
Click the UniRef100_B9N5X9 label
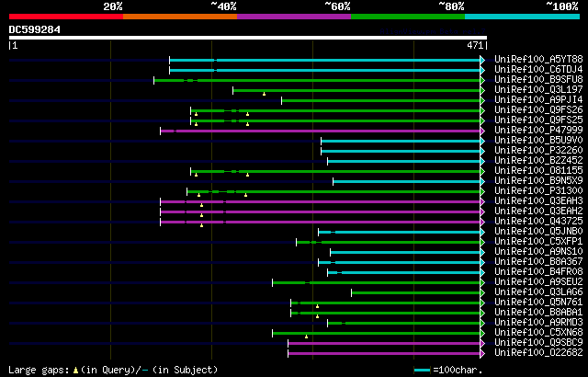(538, 181)
